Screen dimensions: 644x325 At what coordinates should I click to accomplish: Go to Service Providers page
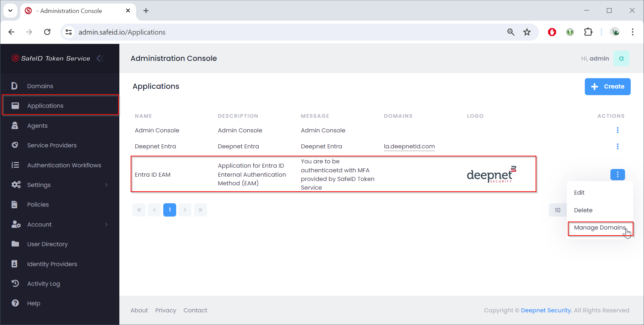[x=52, y=145]
